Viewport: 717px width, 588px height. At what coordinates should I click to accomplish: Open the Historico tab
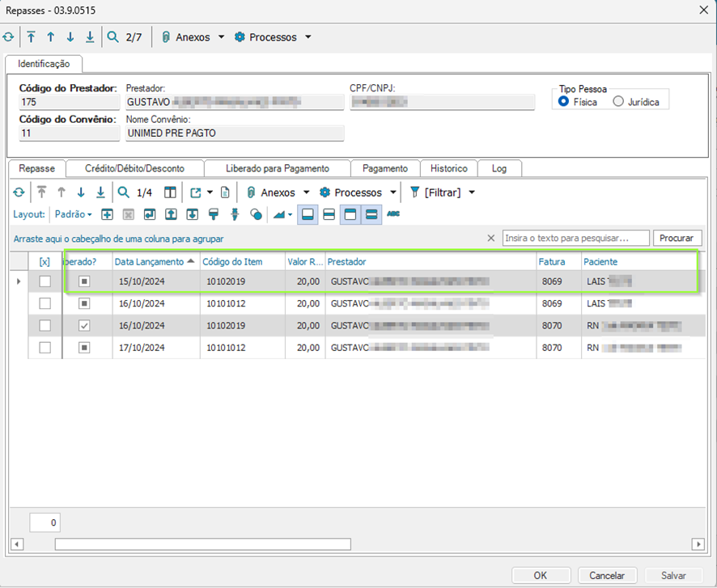pyautogui.click(x=448, y=168)
